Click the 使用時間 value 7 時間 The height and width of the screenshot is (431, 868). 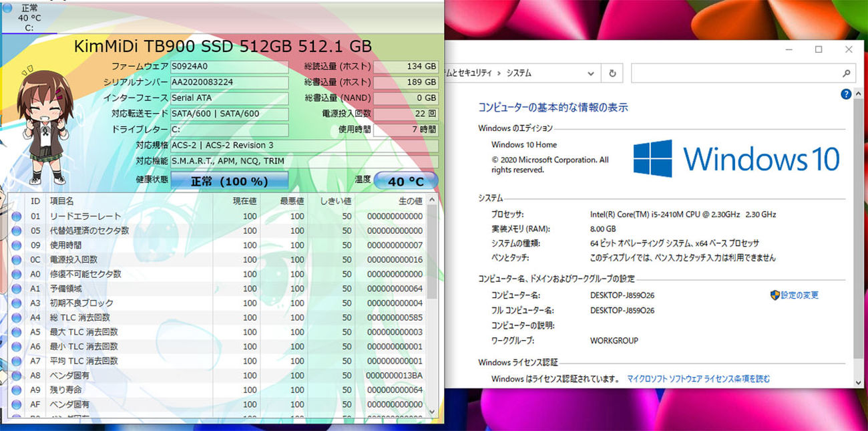(406, 130)
